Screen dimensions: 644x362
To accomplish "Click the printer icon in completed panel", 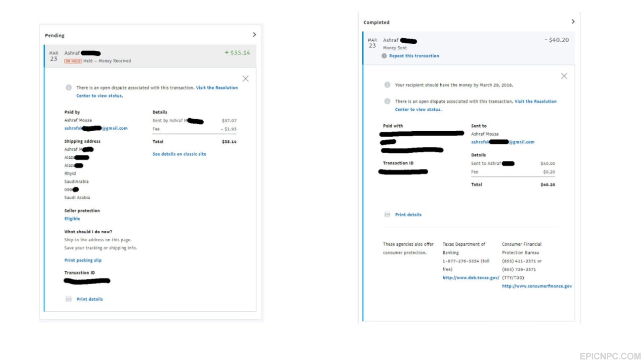I will coord(387,215).
